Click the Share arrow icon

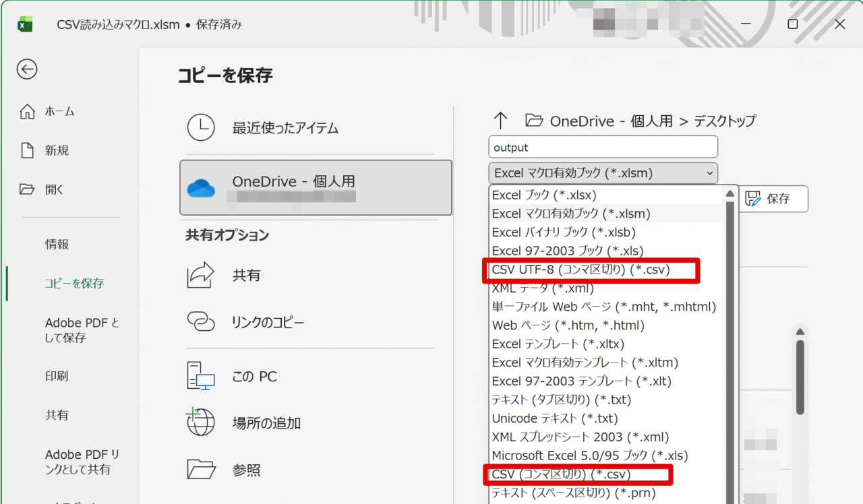coord(200,276)
